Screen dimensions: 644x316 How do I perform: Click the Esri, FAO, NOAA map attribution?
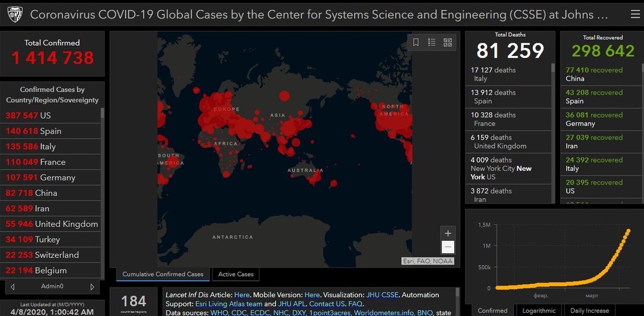428,261
